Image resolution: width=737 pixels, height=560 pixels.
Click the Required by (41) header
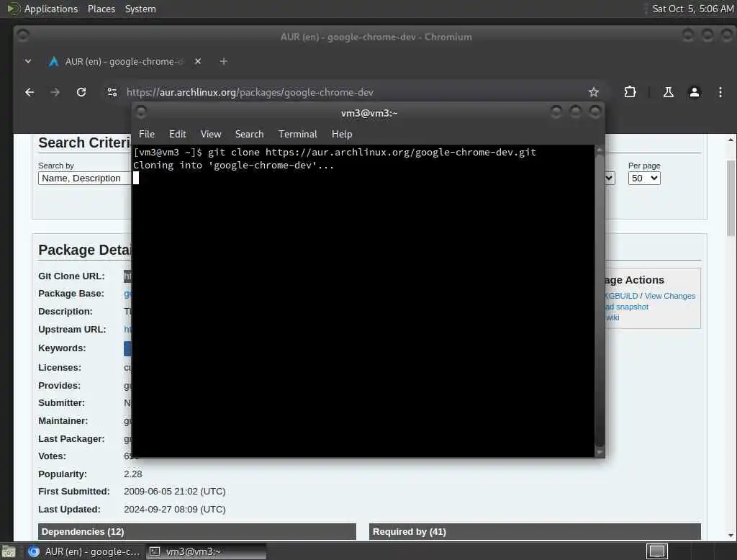(535, 532)
